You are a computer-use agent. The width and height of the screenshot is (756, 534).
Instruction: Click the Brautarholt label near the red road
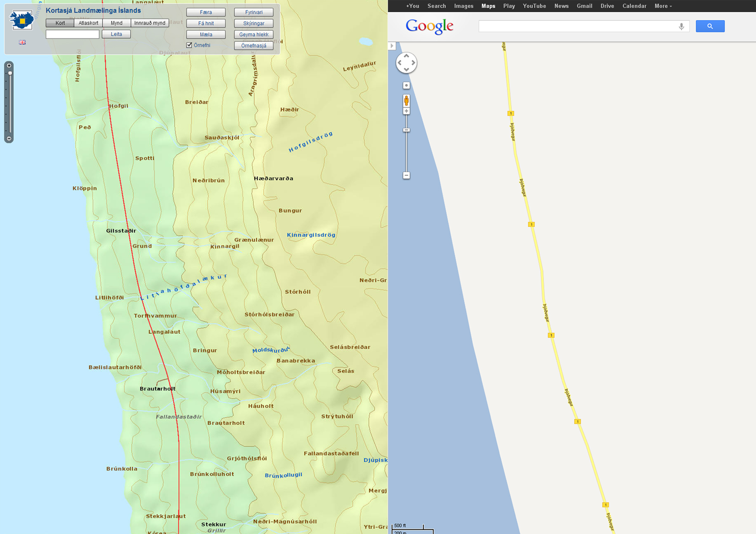click(157, 388)
